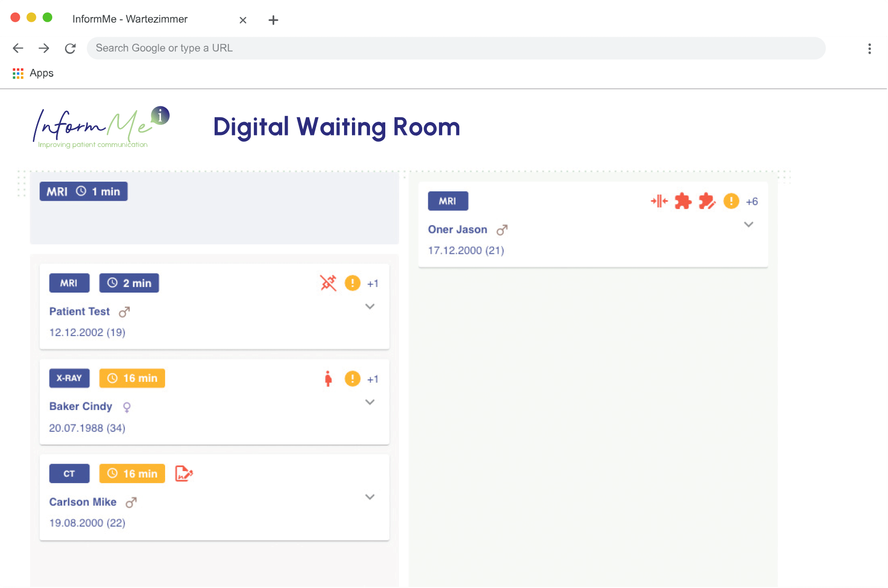Click the compress arrows icon on Oner Jason
Image resolution: width=888 pixels, height=588 pixels.
tap(659, 201)
